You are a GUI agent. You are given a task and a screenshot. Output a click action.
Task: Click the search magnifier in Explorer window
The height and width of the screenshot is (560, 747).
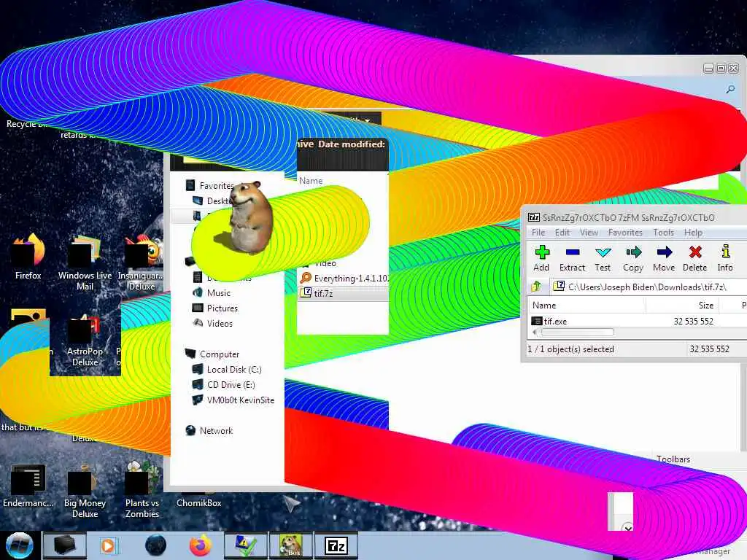click(x=729, y=89)
